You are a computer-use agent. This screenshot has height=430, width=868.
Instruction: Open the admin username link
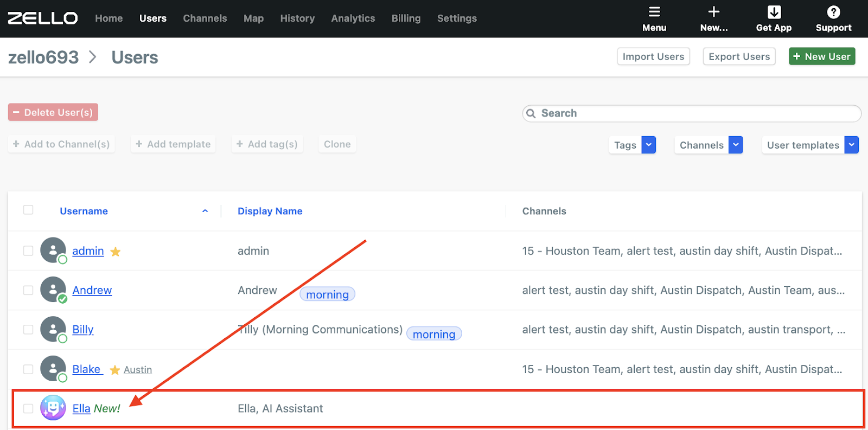pyautogui.click(x=88, y=251)
